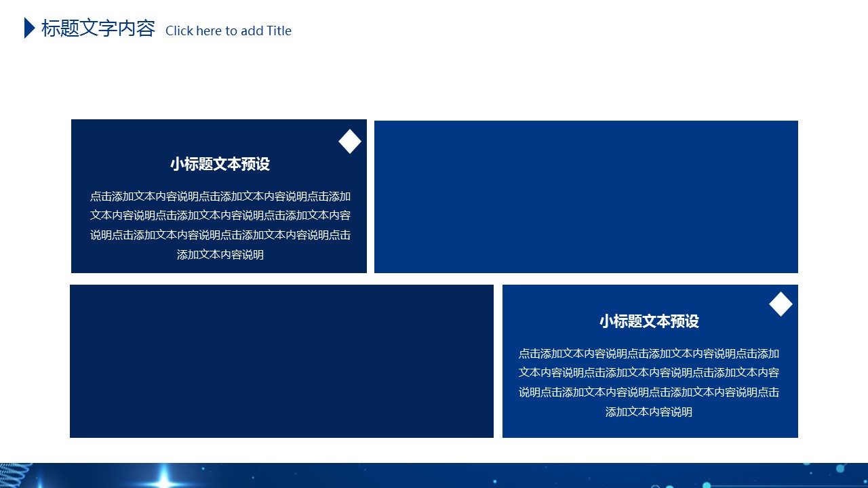This screenshot has height=488, width=868.
Task: Click the last body text line in the top-left box
Action: (x=220, y=255)
